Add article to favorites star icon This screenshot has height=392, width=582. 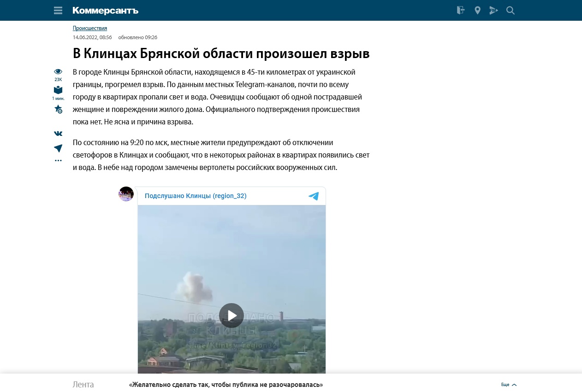(58, 109)
